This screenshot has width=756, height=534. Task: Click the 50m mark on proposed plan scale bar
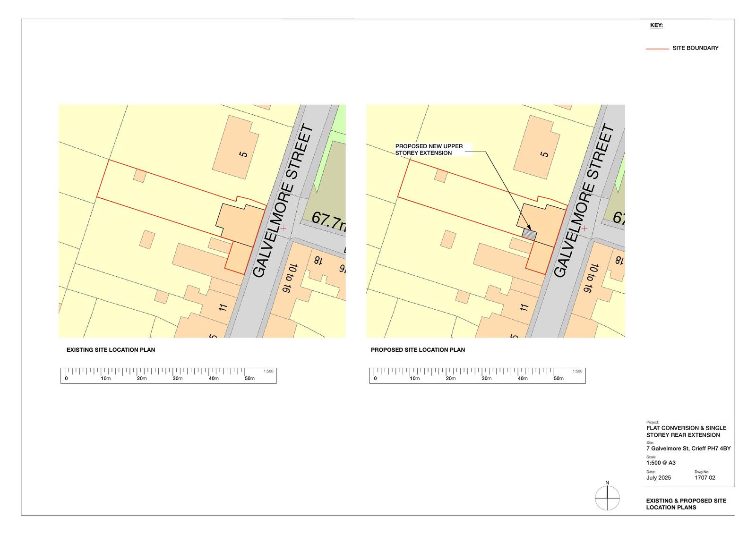tap(558, 378)
